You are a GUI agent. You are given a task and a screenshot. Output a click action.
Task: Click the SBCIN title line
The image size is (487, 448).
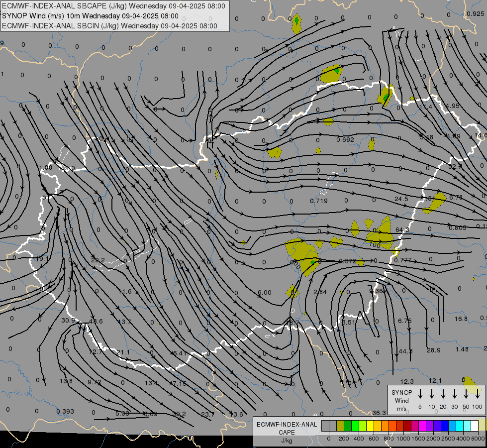(109, 26)
